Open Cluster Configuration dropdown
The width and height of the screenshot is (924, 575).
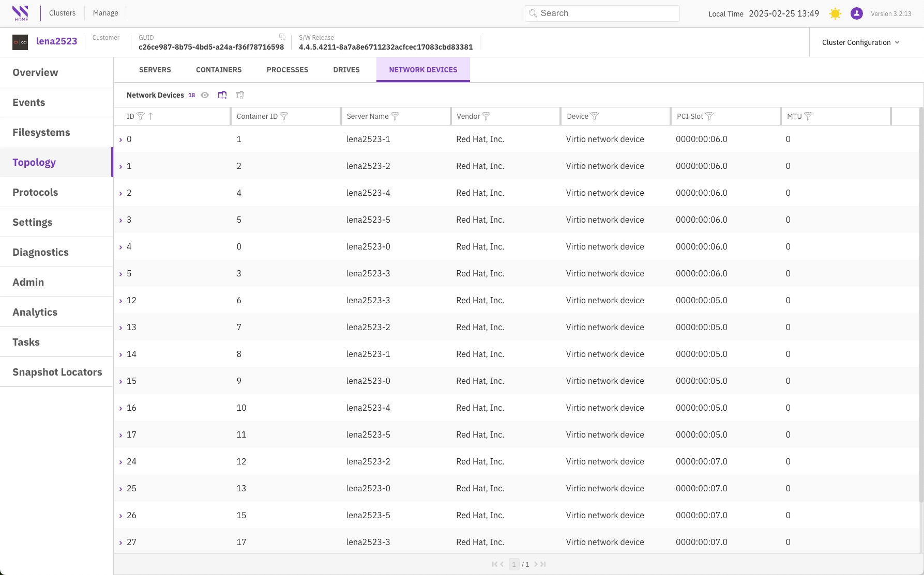point(860,42)
